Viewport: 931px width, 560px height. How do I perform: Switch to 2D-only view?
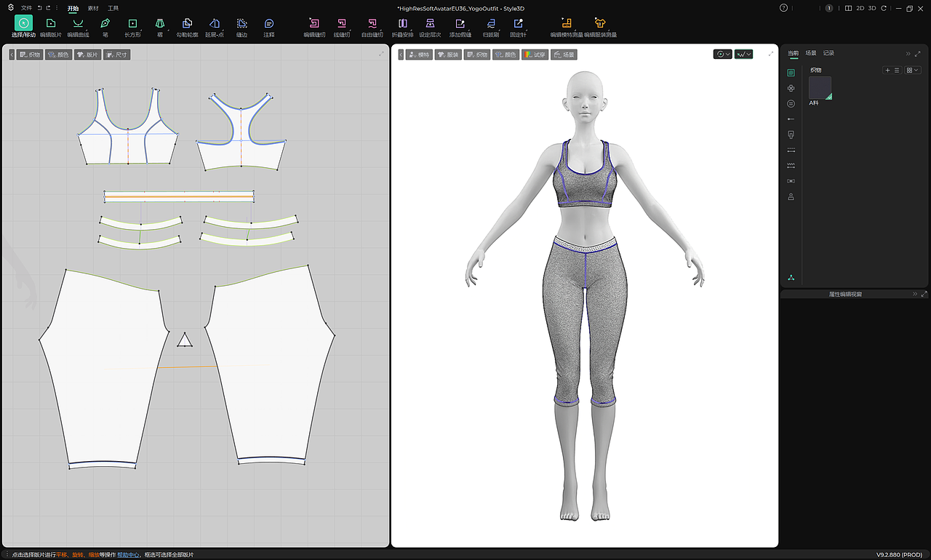click(x=860, y=8)
